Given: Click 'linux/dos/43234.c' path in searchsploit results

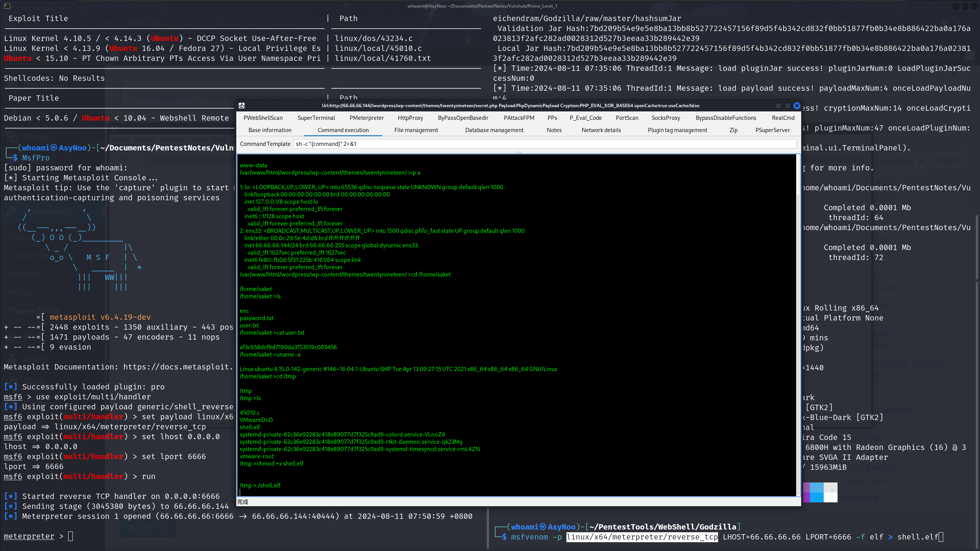Looking at the screenshot, I should [373, 38].
